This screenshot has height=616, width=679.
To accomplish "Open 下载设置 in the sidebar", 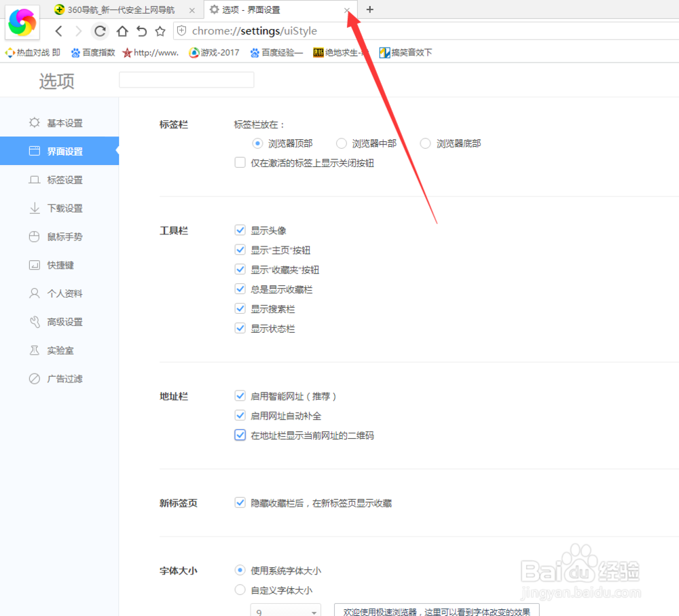I will tap(56, 208).
